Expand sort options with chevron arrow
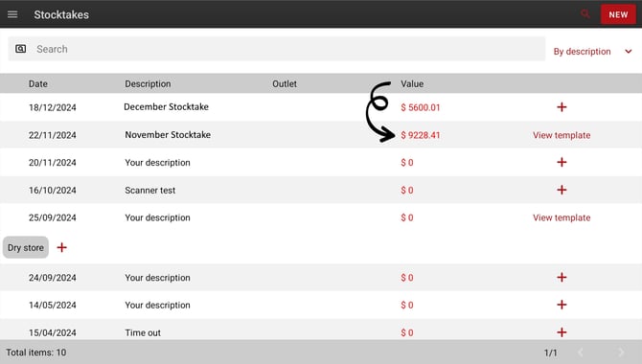The height and width of the screenshot is (364, 642). pos(628,52)
